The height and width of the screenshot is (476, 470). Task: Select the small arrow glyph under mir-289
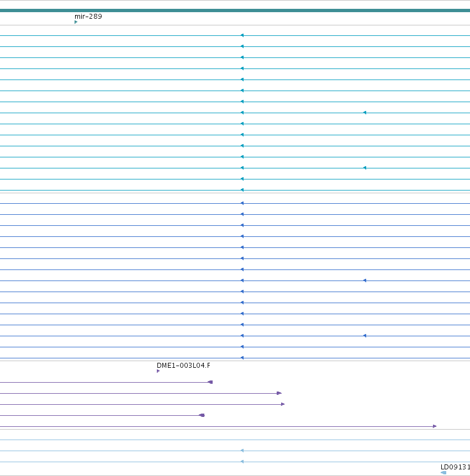click(x=76, y=22)
